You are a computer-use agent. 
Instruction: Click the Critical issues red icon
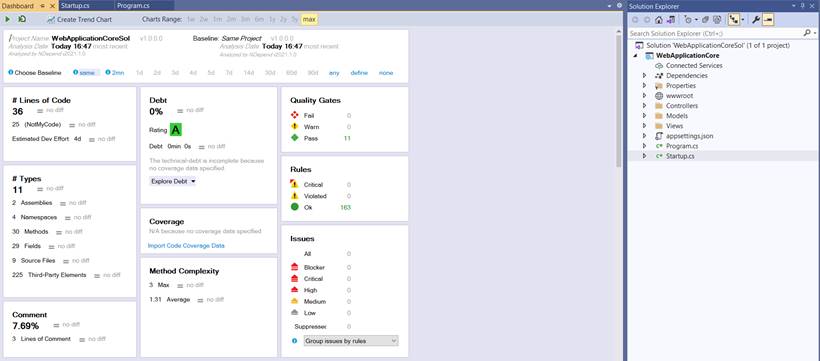pos(294,279)
